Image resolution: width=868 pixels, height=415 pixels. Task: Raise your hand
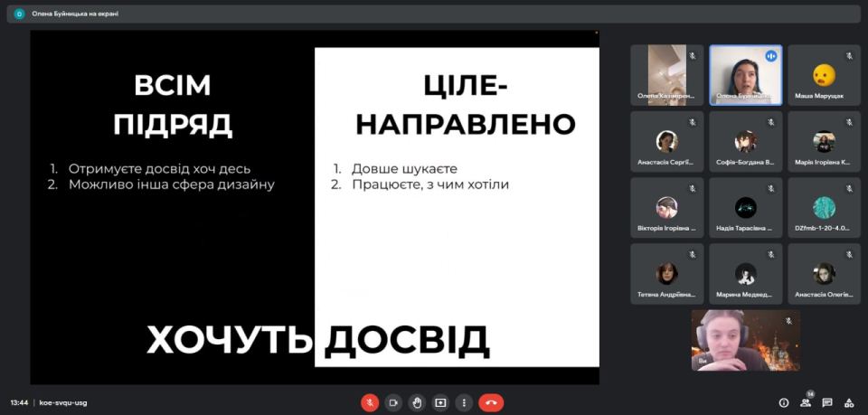417,402
